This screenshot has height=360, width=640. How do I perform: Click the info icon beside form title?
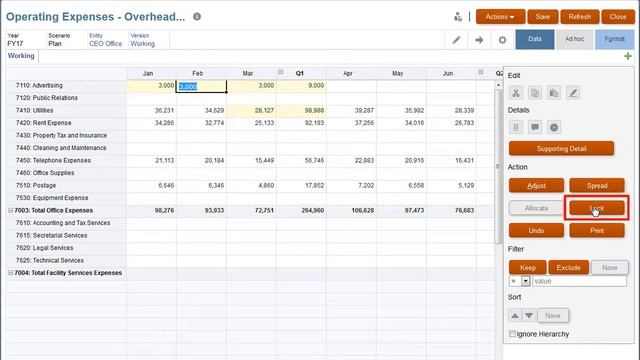[197, 17]
